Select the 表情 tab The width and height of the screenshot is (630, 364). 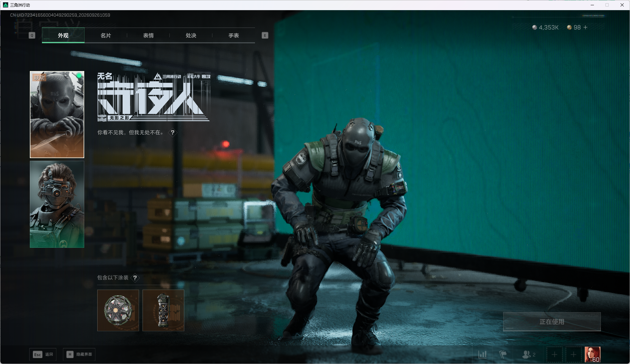[148, 35]
